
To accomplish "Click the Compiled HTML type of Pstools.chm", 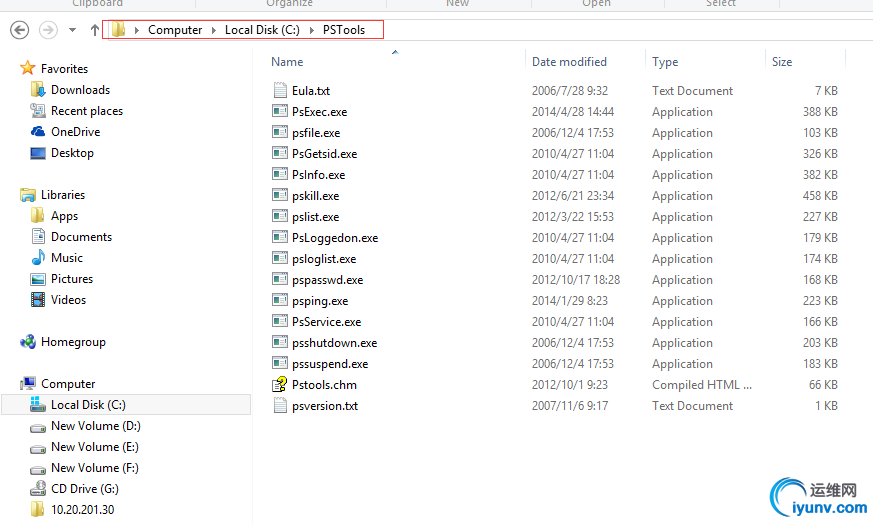I will coord(702,385).
